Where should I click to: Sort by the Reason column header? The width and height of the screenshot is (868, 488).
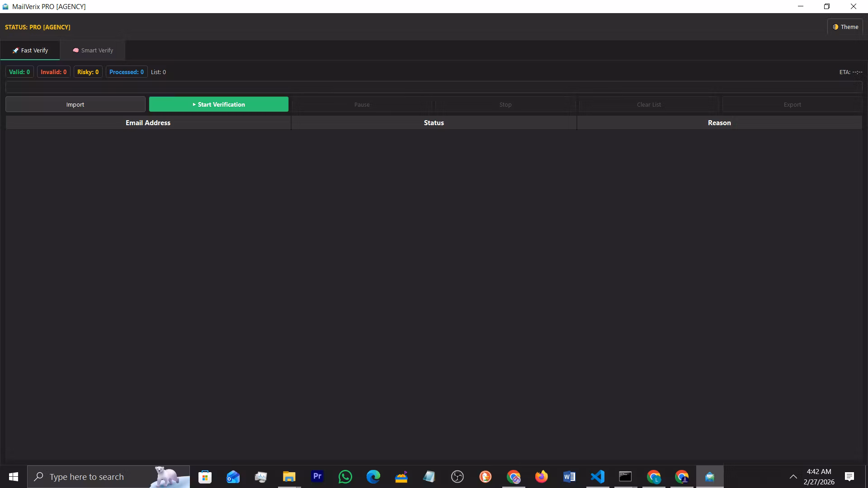point(719,123)
